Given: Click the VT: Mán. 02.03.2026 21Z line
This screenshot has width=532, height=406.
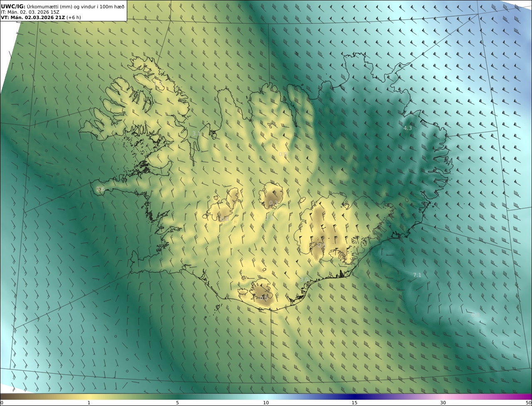Looking at the screenshot, I should click(33, 17).
